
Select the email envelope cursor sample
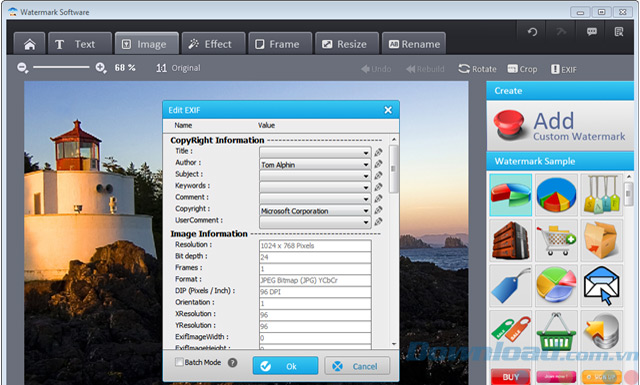(601, 286)
